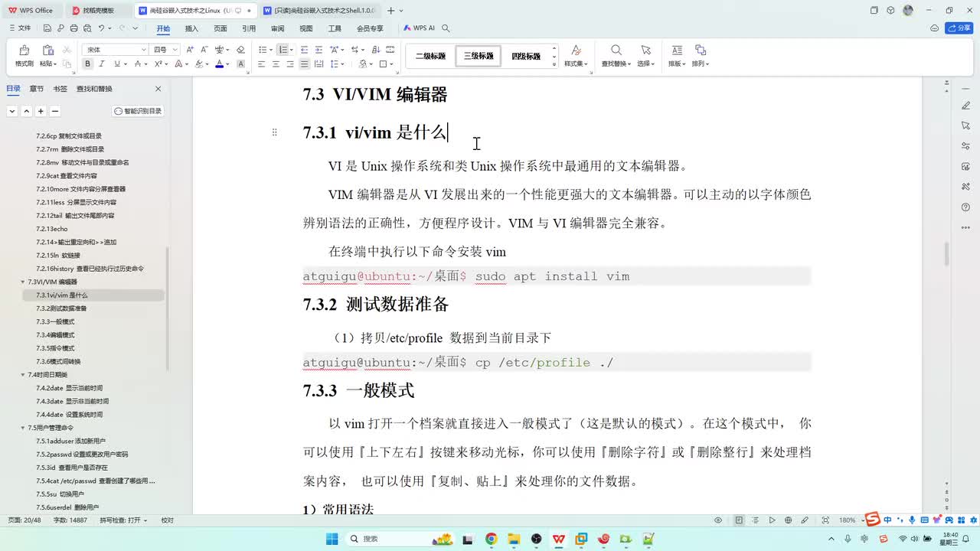Switch to the 章节 navigation tab
This screenshot has height=551, width=980.
(37, 89)
